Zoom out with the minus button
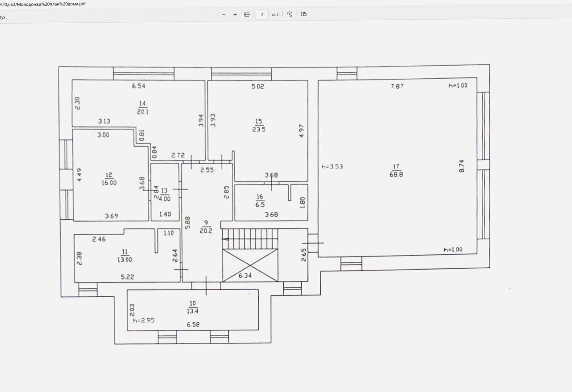572x392 pixels. [x=224, y=14]
